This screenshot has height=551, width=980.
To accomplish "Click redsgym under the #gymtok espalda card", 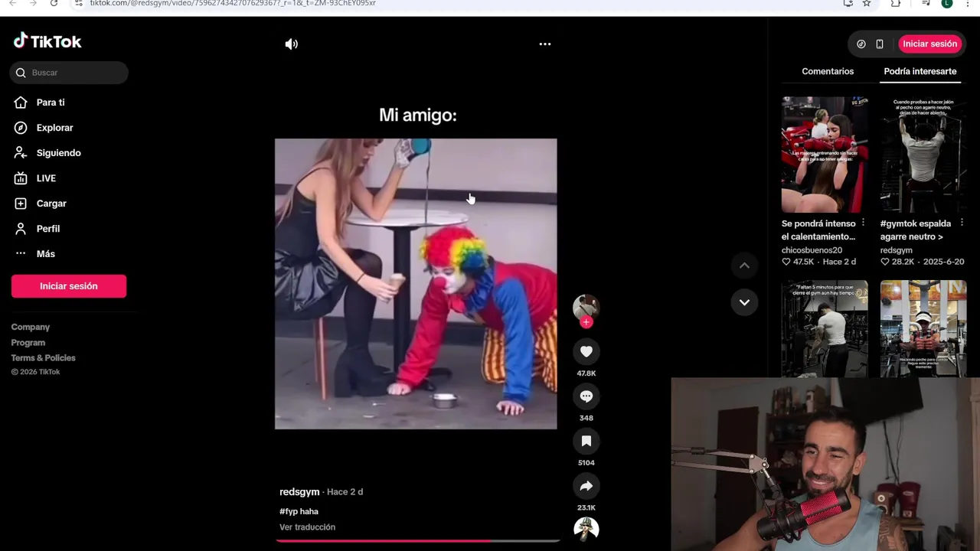I will coord(897,250).
